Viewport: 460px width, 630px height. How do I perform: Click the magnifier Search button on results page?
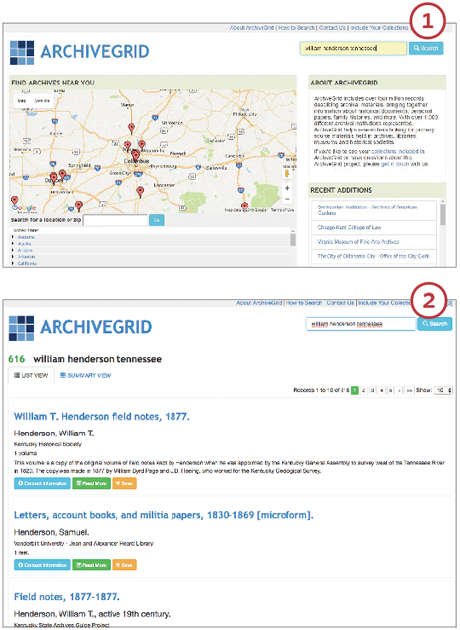click(x=435, y=324)
